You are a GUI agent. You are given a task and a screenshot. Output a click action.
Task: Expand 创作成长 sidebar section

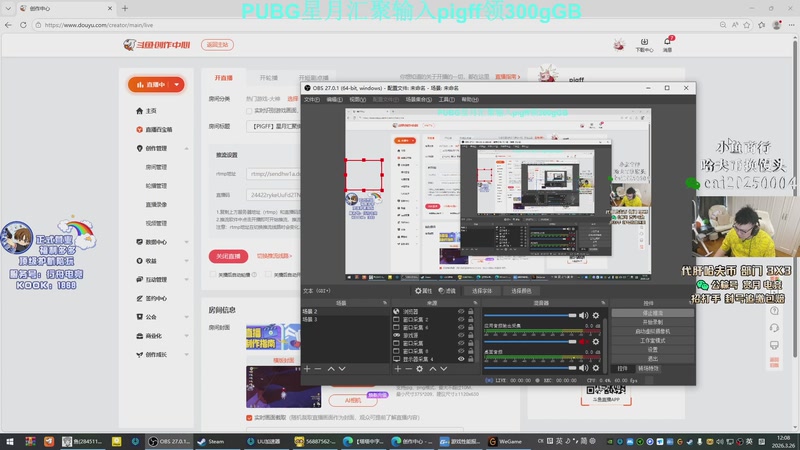[186, 355]
